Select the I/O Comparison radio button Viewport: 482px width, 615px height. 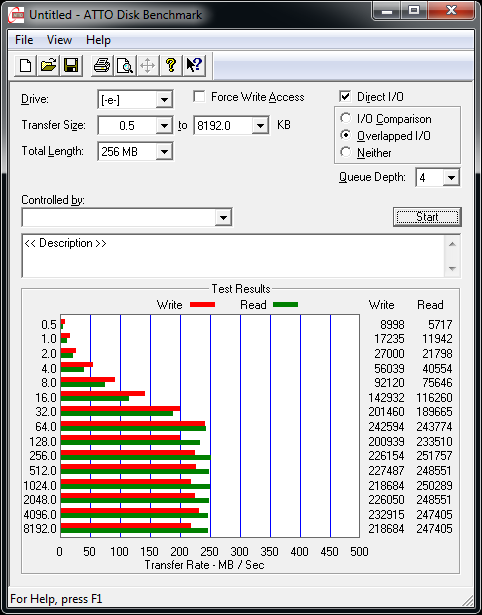(x=346, y=118)
